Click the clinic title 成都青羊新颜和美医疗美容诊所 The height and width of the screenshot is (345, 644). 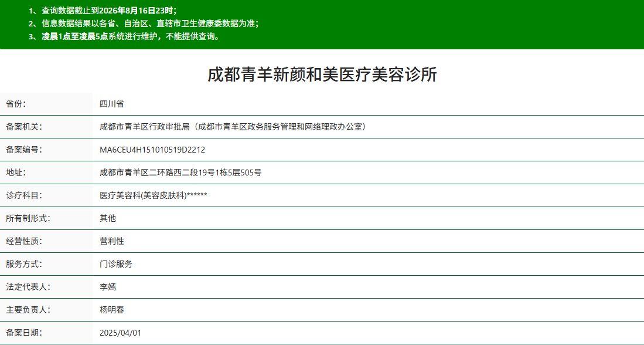coord(322,75)
